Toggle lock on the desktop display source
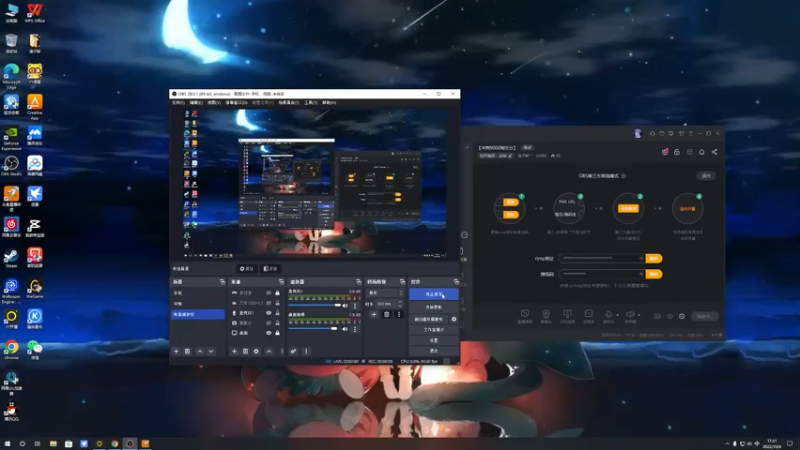 (x=278, y=333)
